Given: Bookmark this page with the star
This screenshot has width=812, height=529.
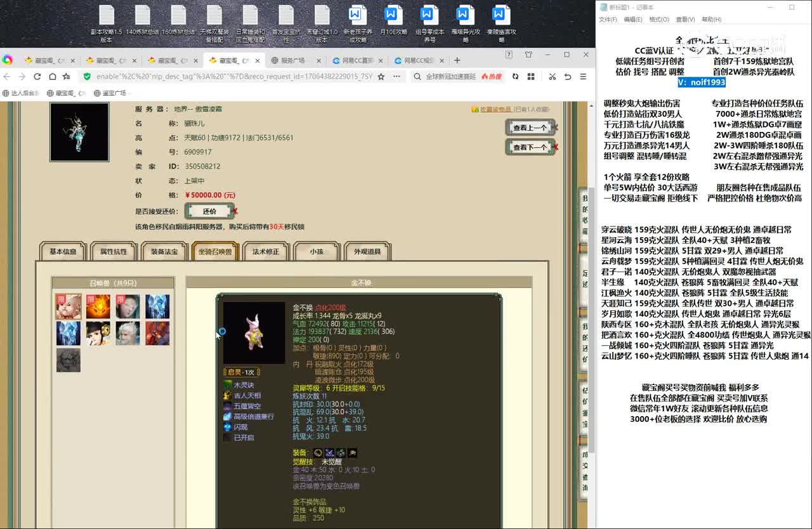Looking at the screenshot, I should pyautogui.click(x=381, y=77).
